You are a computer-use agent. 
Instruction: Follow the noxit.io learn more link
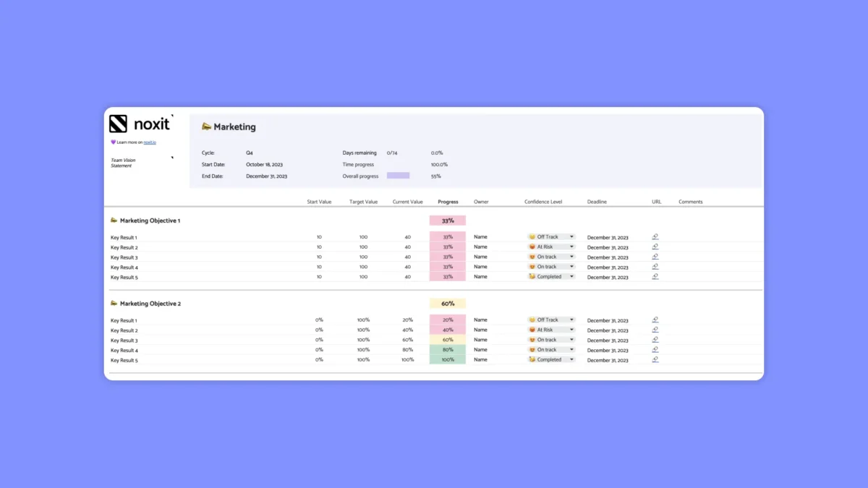point(149,142)
